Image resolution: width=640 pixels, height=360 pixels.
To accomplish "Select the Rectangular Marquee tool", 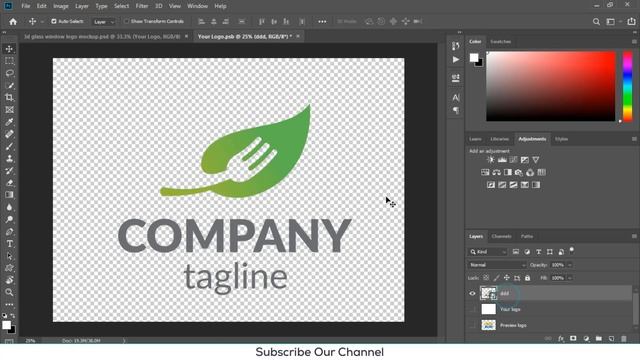I will point(9,61).
